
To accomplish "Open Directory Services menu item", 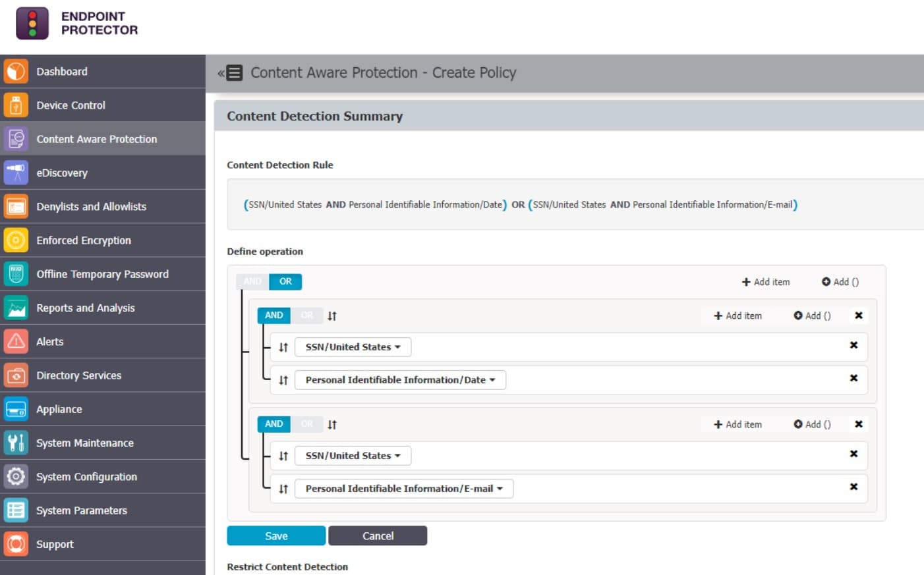I will point(103,375).
